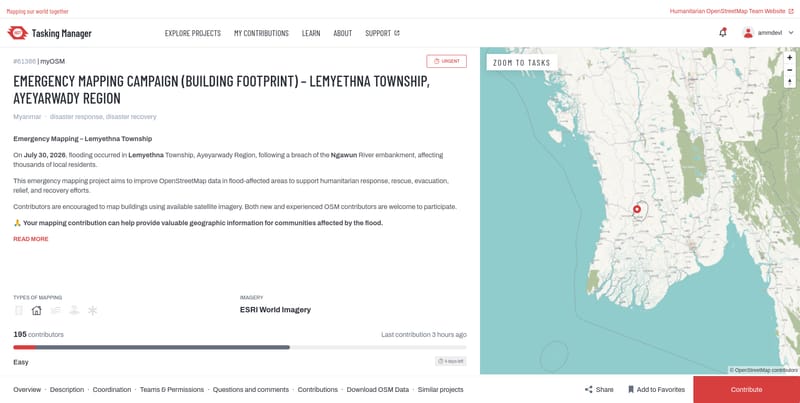800x403 pixels.
Task: Click the Urgent priority badge
Action: [x=446, y=61]
